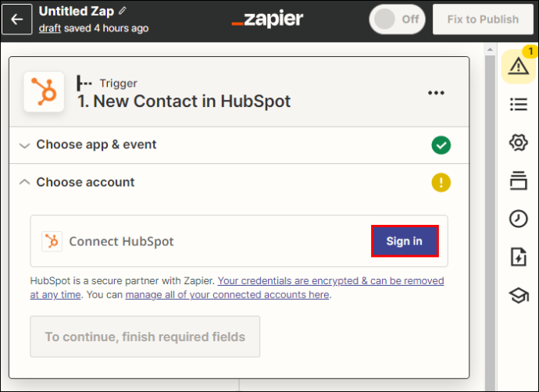
Task: Click the draft link under Zap title
Action: tap(50, 28)
